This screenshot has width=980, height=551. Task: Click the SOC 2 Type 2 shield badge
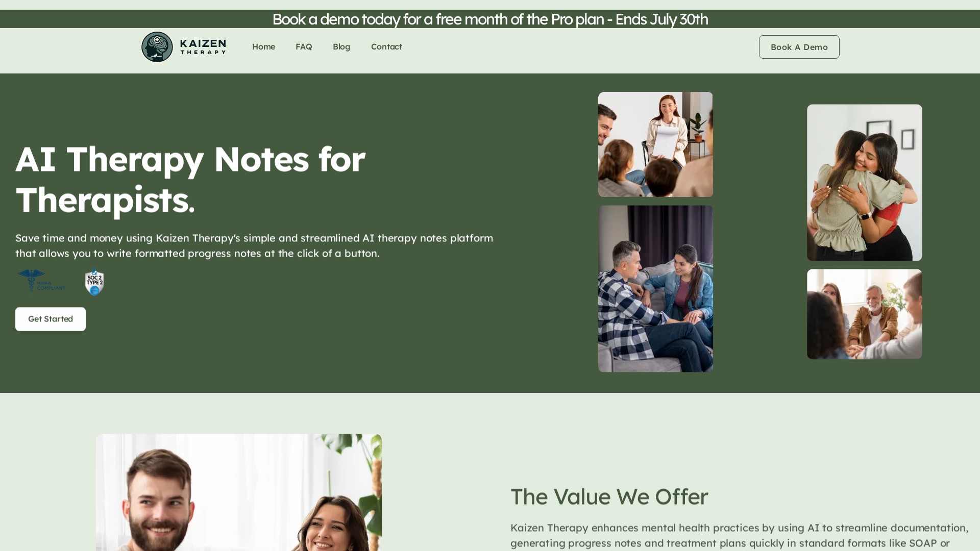coord(94,282)
